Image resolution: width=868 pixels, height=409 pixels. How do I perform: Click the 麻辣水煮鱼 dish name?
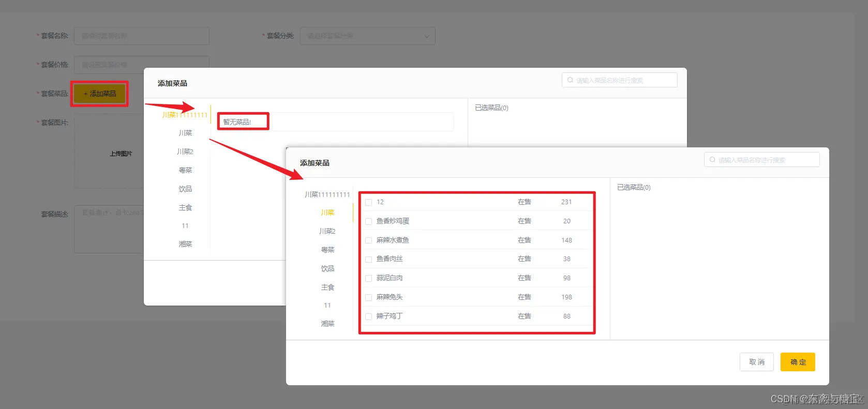pos(393,240)
